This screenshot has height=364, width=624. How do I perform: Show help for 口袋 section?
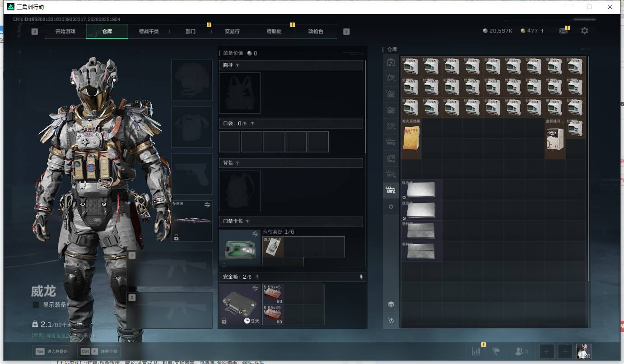point(252,124)
